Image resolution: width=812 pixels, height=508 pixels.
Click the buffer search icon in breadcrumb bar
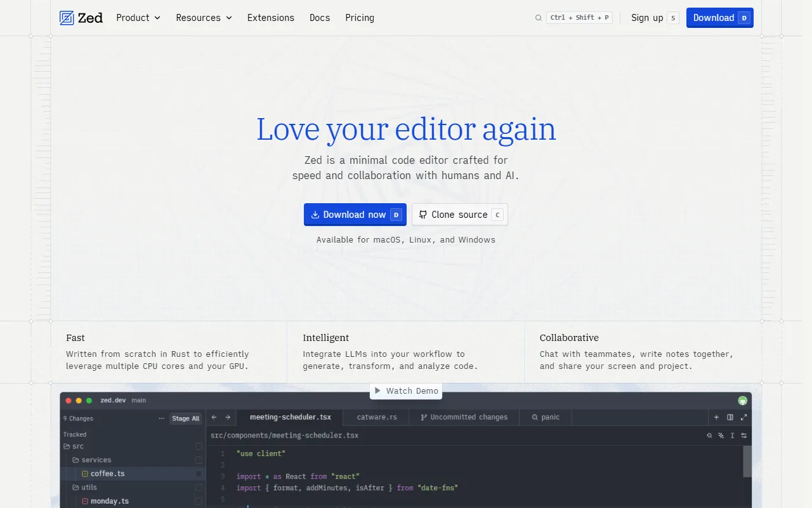[710, 436]
